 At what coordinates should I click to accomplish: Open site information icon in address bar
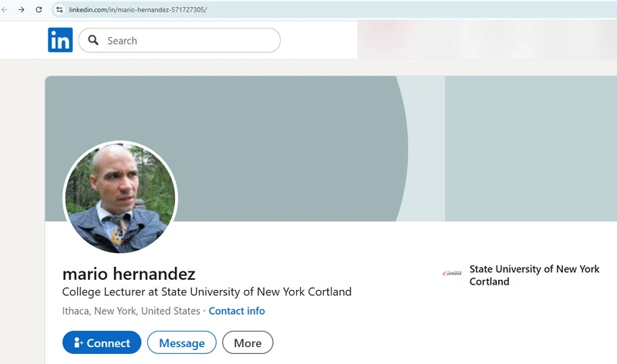[59, 9]
